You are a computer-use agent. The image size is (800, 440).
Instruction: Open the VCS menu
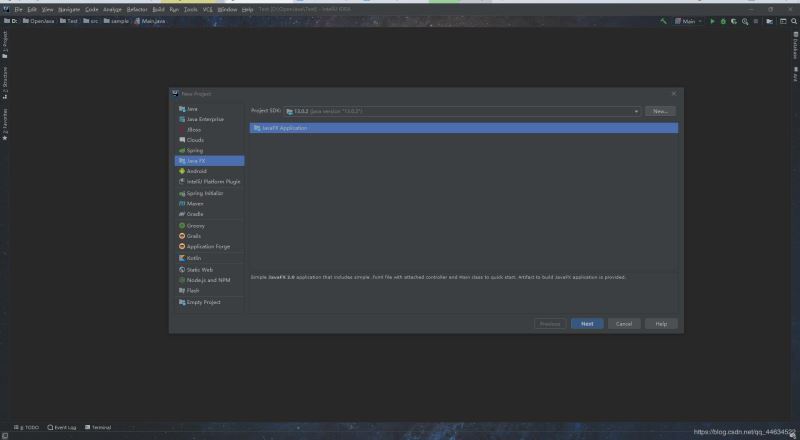208,10
